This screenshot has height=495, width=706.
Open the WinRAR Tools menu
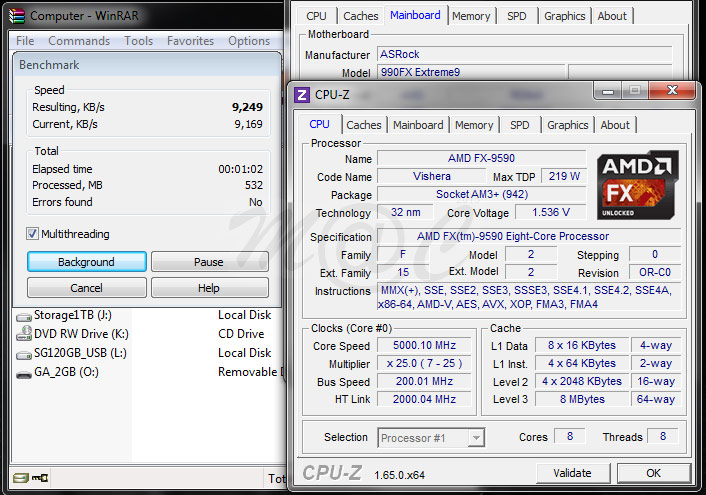139,41
